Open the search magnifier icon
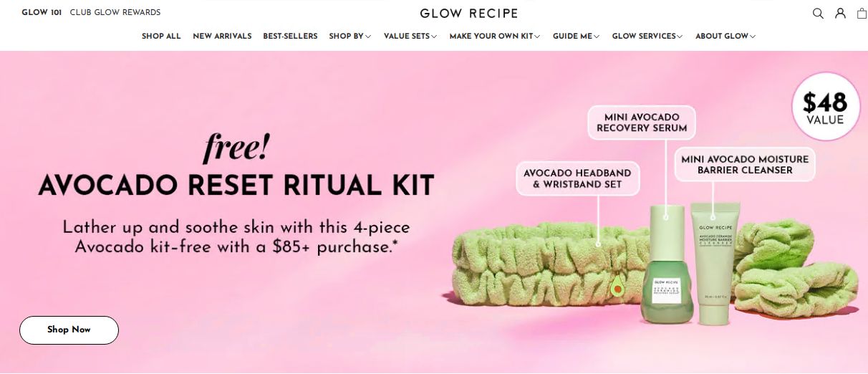Screen dimensions: 868x374 pyautogui.click(x=818, y=13)
